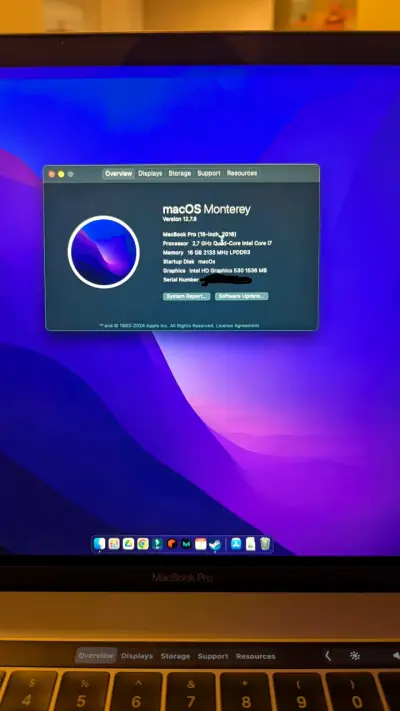Click the Graphics Intel HD Graphics 530 line
Screen dimensions: 400x711
215,271
